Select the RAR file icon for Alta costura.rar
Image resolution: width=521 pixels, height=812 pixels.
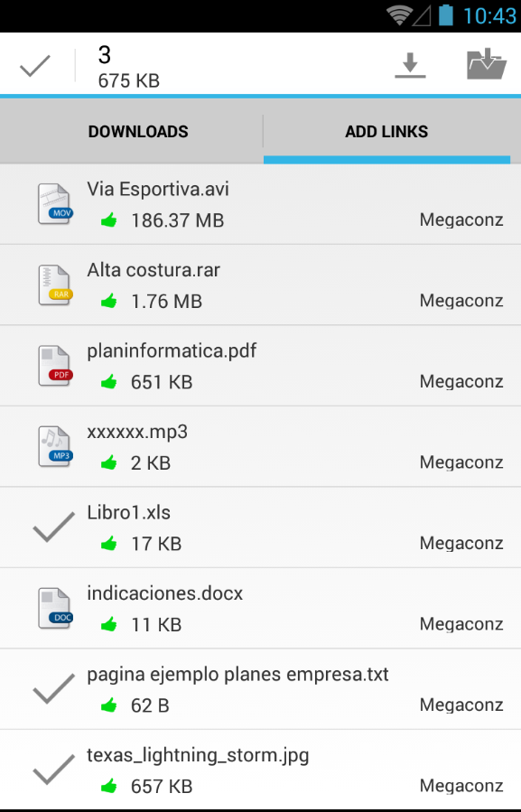pos(54,285)
